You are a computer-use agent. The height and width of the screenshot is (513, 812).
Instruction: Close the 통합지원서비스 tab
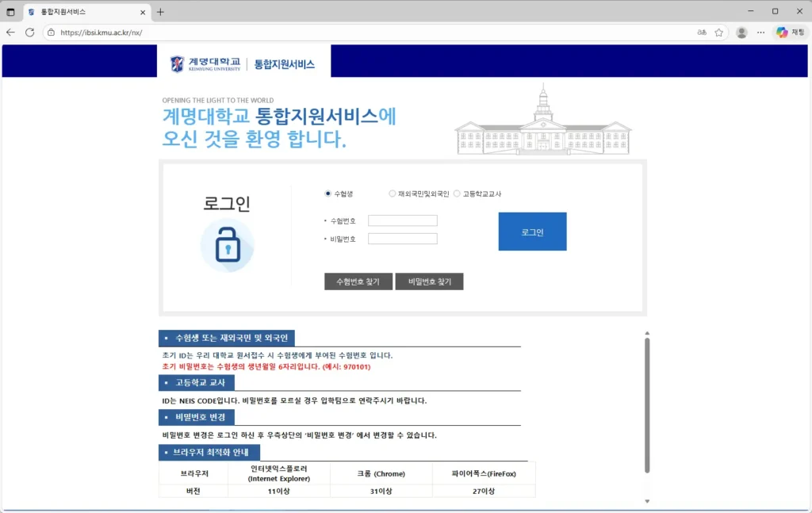[x=144, y=12]
